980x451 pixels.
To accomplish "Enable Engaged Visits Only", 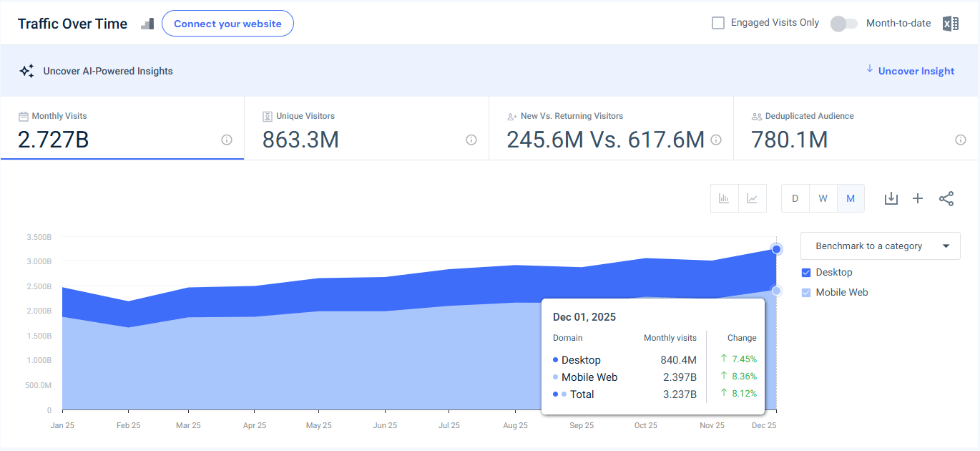I will [x=717, y=22].
